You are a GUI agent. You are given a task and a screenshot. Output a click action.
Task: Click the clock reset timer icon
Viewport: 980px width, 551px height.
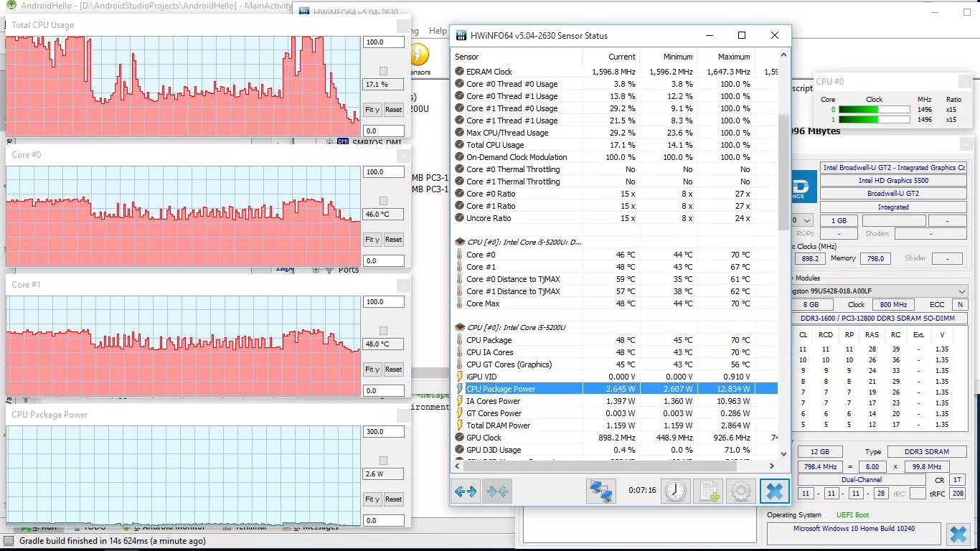[675, 491]
